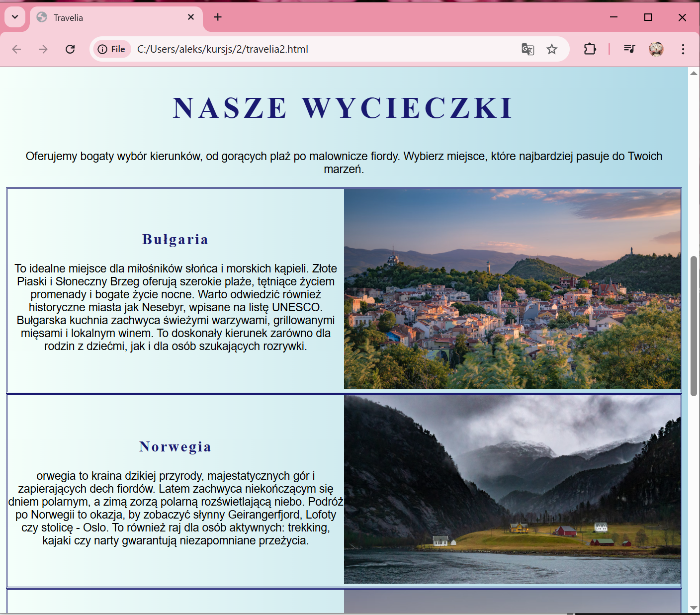
Task: Click the Norway fjord landscape photo
Action: pyautogui.click(x=512, y=489)
